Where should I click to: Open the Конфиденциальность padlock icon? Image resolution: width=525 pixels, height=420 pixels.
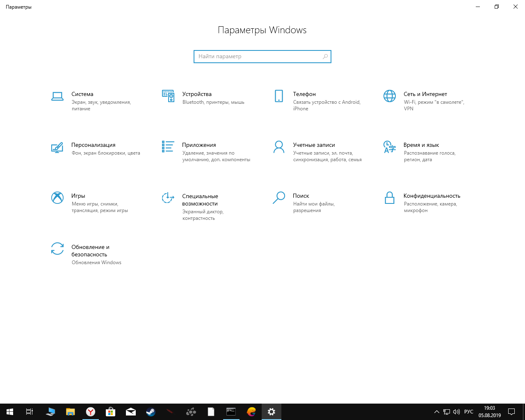[x=390, y=198]
